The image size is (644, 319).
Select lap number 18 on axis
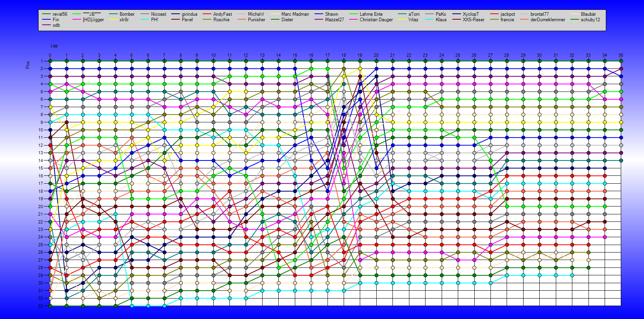coord(344,55)
